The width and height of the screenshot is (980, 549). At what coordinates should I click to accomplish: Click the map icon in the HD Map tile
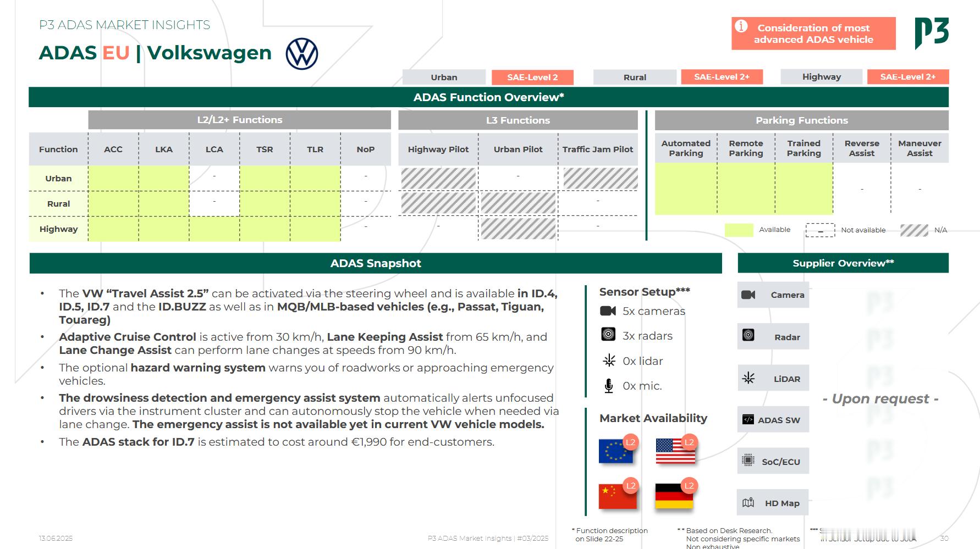pyautogui.click(x=748, y=502)
